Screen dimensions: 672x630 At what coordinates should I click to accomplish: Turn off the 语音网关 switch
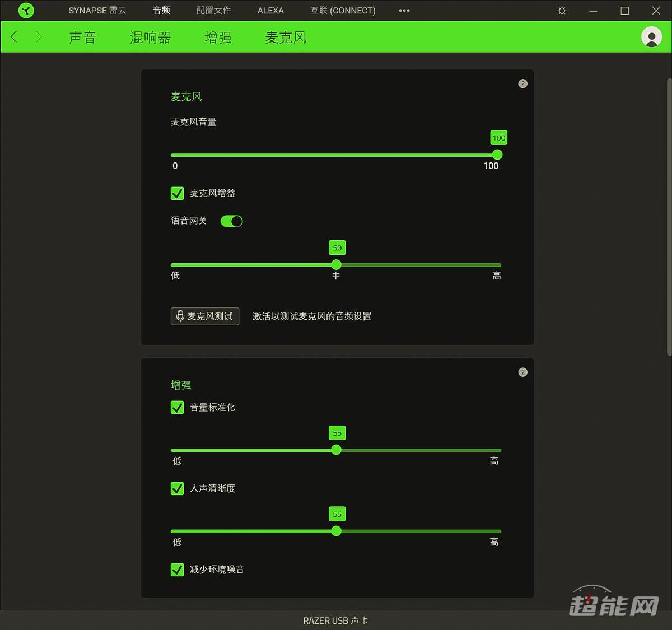(x=231, y=221)
